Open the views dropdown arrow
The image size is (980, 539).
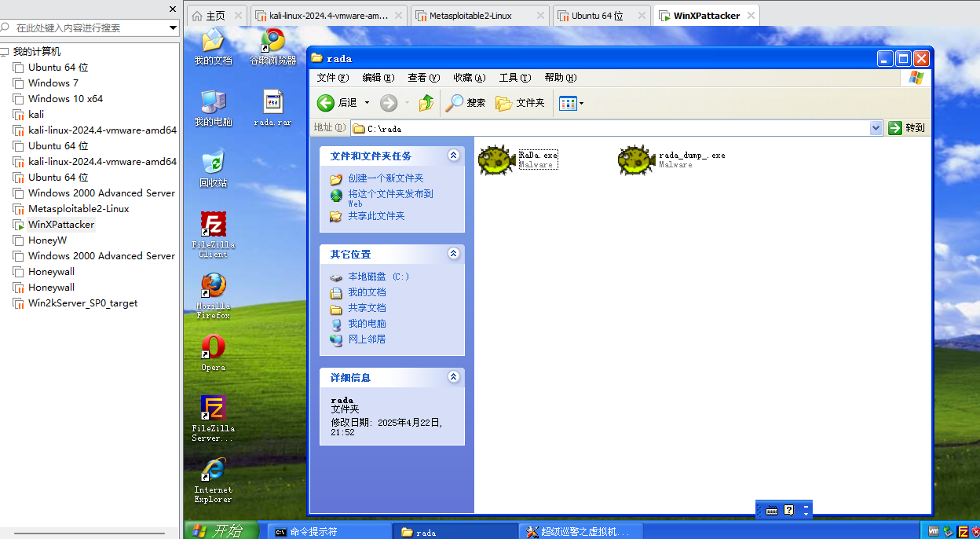pyautogui.click(x=582, y=103)
